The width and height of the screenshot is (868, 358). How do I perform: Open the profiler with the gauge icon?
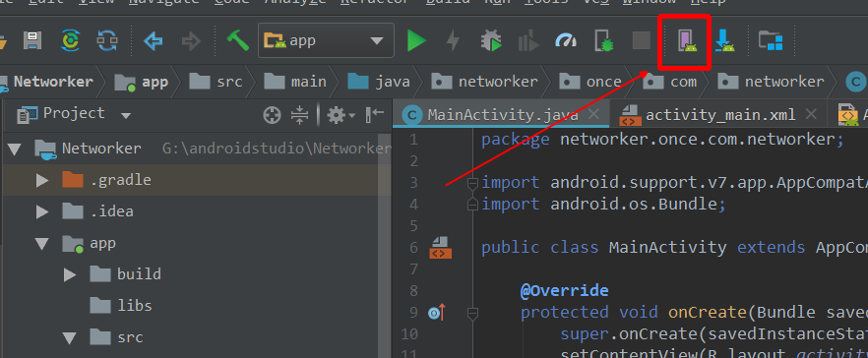pyautogui.click(x=566, y=40)
